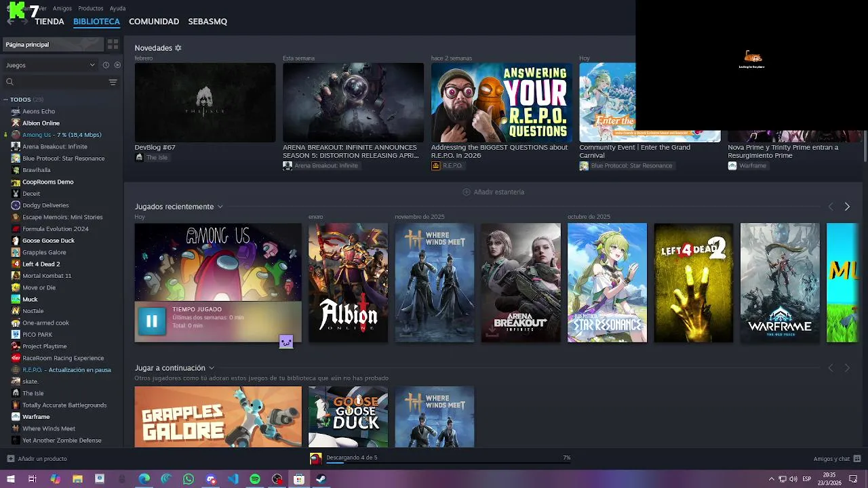The width and height of the screenshot is (868, 488).
Task: Collapse the TODOS games category
Action: [5, 100]
